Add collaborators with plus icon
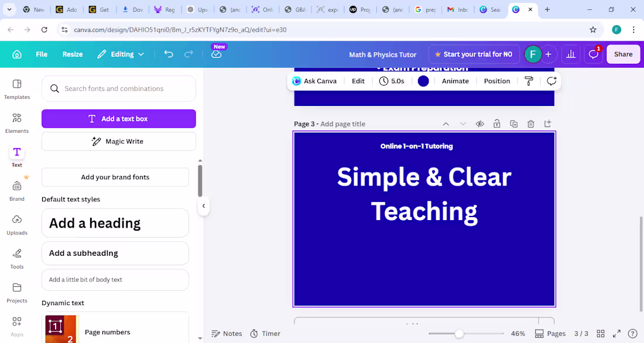This screenshot has height=343, width=644. tap(549, 54)
